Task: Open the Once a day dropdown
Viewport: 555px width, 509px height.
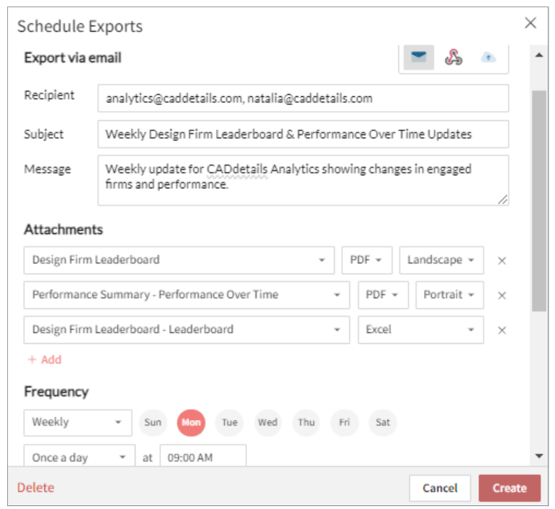Action: click(x=79, y=456)
